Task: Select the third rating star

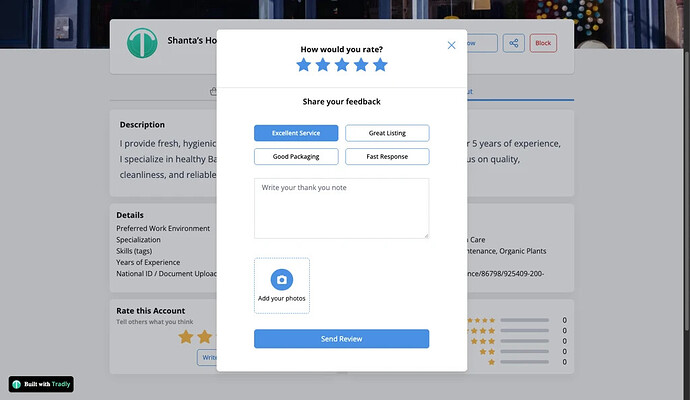Action: pyautogui.click(x=342, y=65)
